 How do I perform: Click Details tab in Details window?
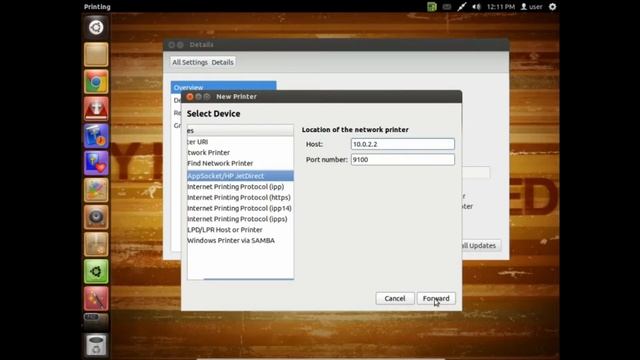tap(222, 62)
